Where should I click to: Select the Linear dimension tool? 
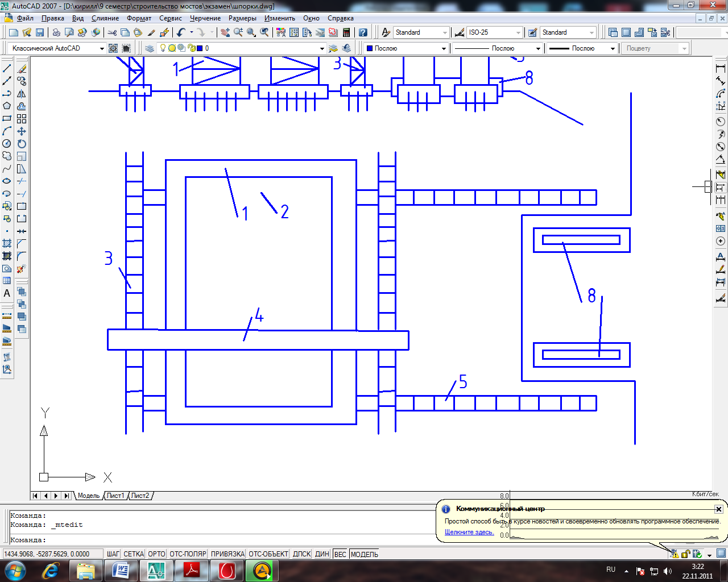[721, 69]
